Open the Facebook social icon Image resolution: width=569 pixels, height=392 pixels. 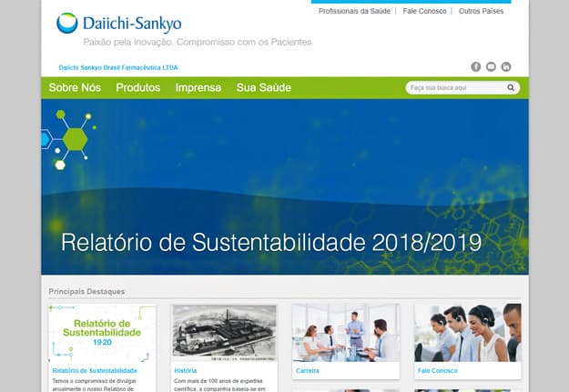476,66
